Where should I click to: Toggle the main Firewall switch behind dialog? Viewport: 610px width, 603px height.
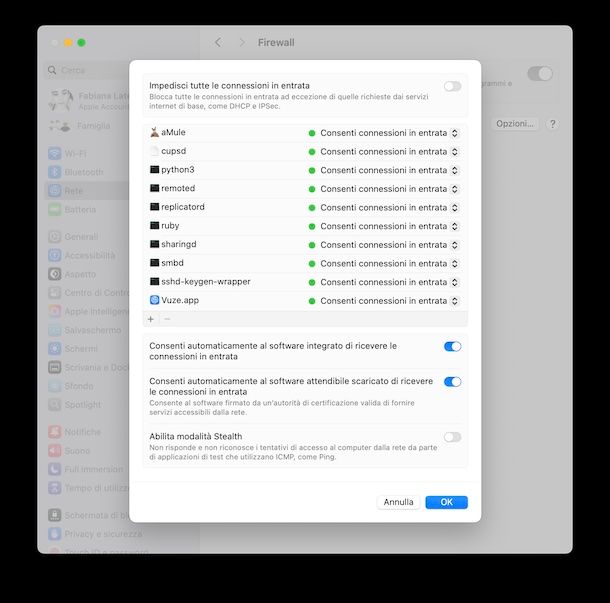540,74
